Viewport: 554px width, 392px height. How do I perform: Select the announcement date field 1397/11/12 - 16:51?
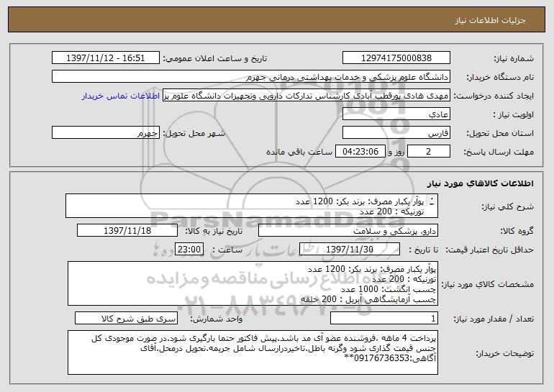click(106, 58)
